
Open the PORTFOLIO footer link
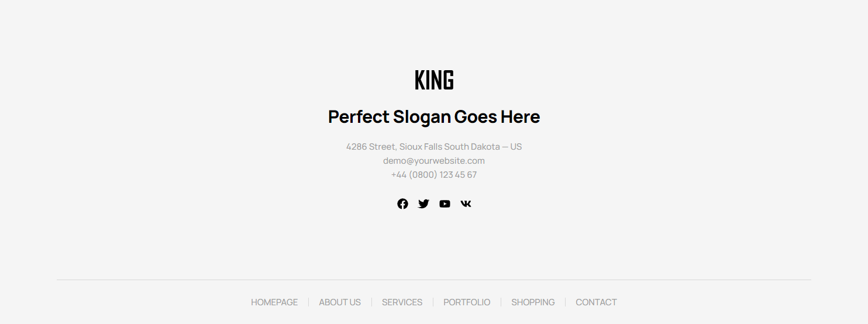coord(467,302)
